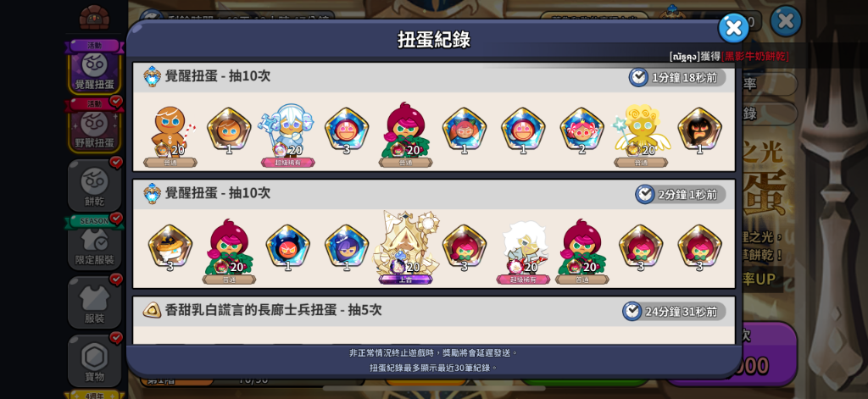
Task: Select the pirate cookie soulstone icon
Action: 170,247
